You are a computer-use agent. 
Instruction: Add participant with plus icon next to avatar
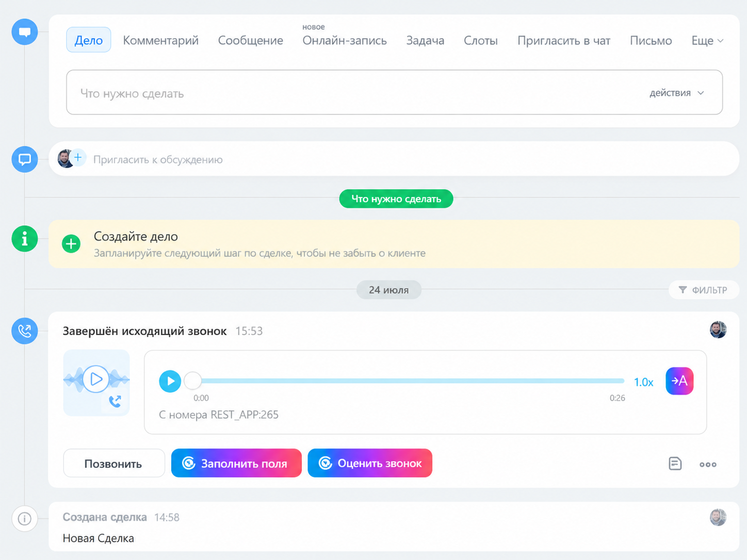tap(78, 158)
